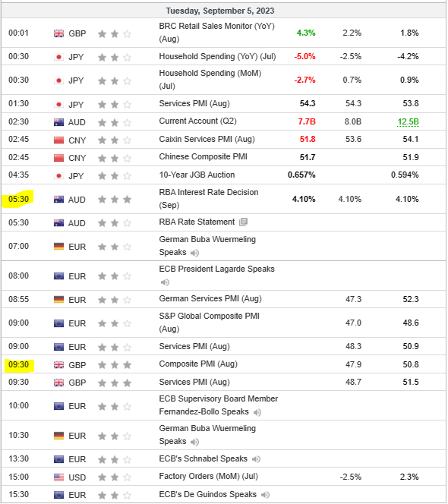This screenshot has width=448, height=504.
Task: Open the 10-Year JGB Auction event
Action: click(197, 175)
